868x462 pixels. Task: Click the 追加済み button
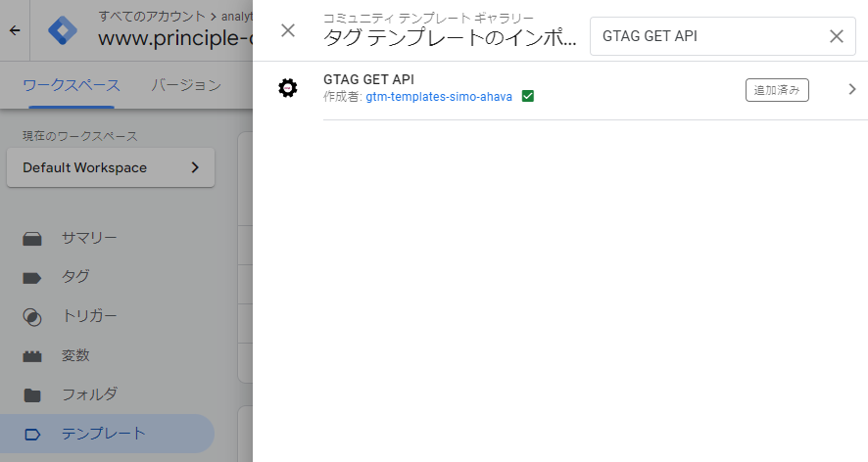tap(776, 90)
